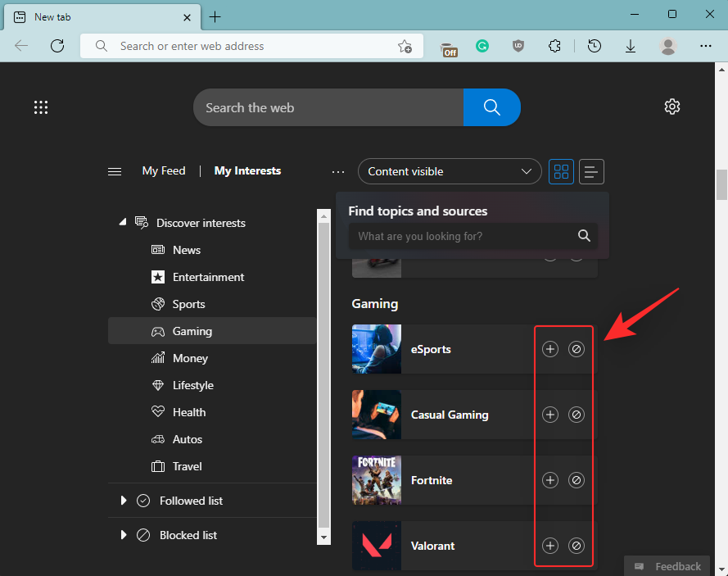The image size is (728, 576).
Task: Open the Content visible dropdown
Action: 449,171
